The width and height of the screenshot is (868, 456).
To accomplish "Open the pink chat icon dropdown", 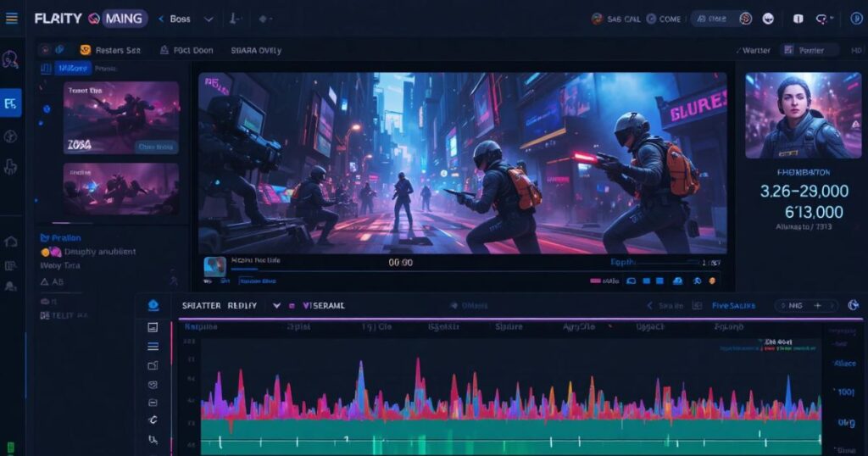I will [824, 19].
